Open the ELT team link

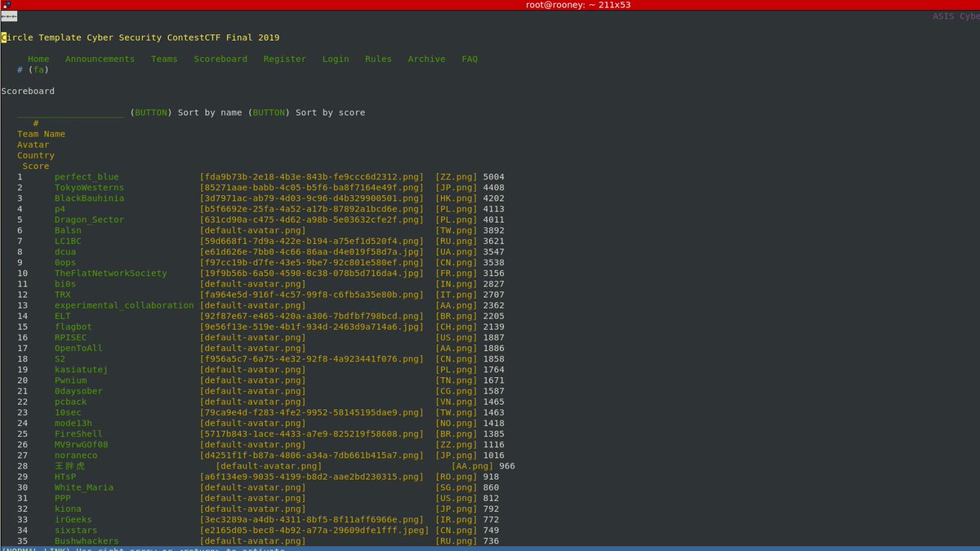(x=63, y=316)
